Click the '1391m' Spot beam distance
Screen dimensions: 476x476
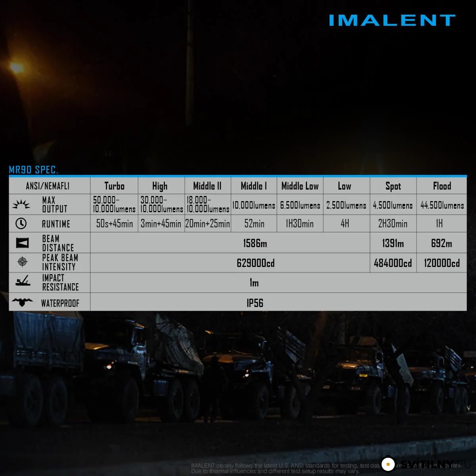click(393, 243)
